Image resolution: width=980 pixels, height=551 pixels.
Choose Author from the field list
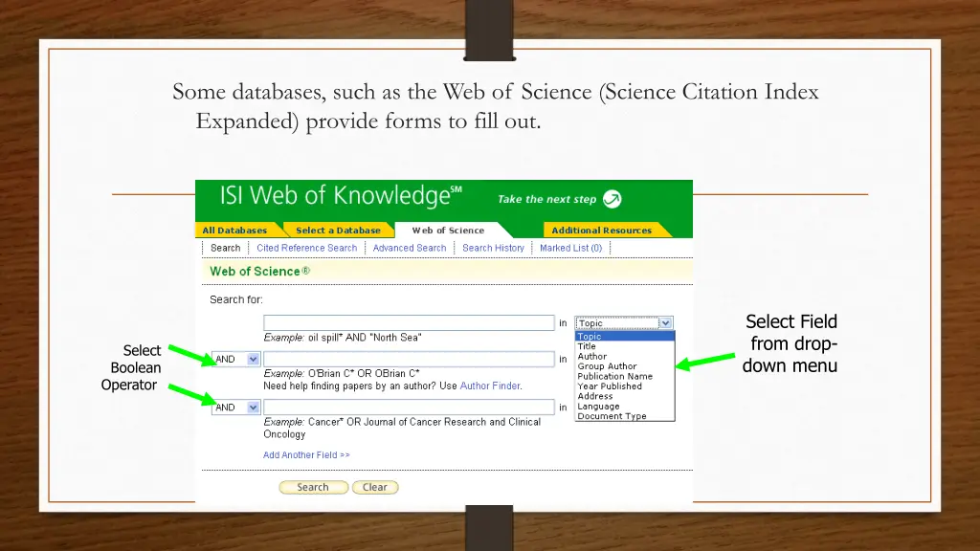click(624, 356)
